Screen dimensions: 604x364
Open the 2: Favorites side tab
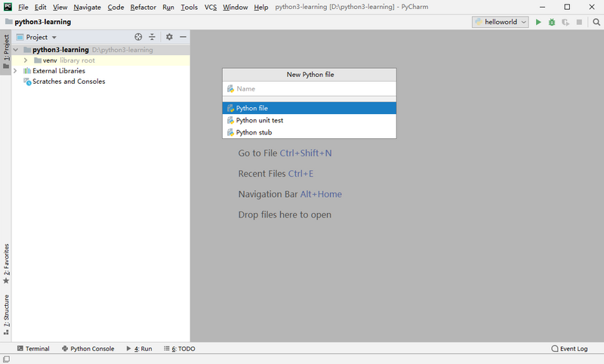coord(6,264)
